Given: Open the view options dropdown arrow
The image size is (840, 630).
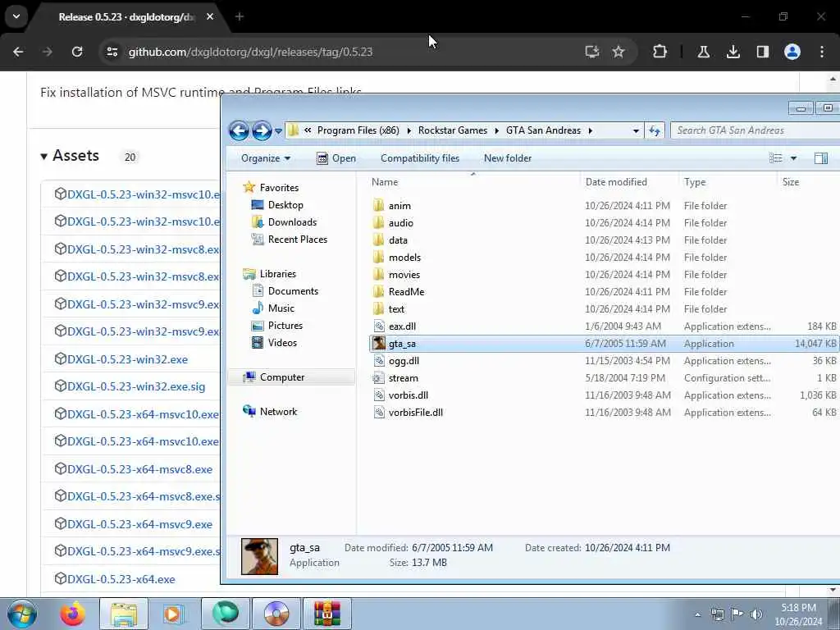Looking at the screenshot, I should [793, 158].
